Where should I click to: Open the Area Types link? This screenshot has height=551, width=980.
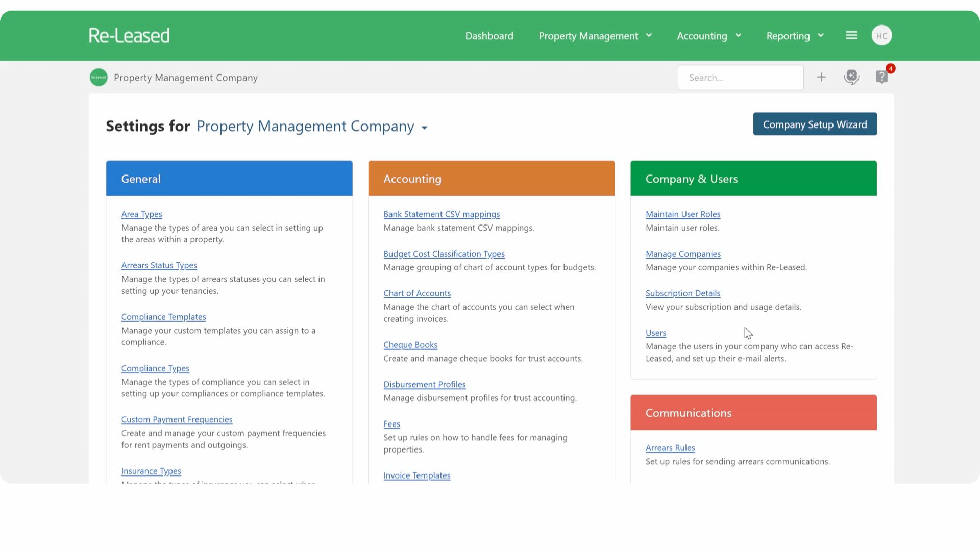(142, 214)
